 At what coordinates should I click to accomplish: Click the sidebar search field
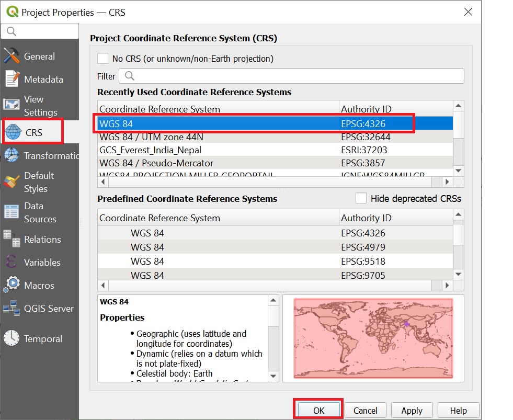tap(40, 31)
